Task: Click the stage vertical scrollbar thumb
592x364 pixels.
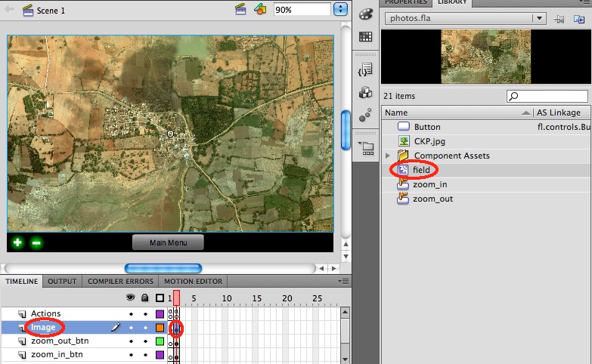Action: [x=345, y=130]
